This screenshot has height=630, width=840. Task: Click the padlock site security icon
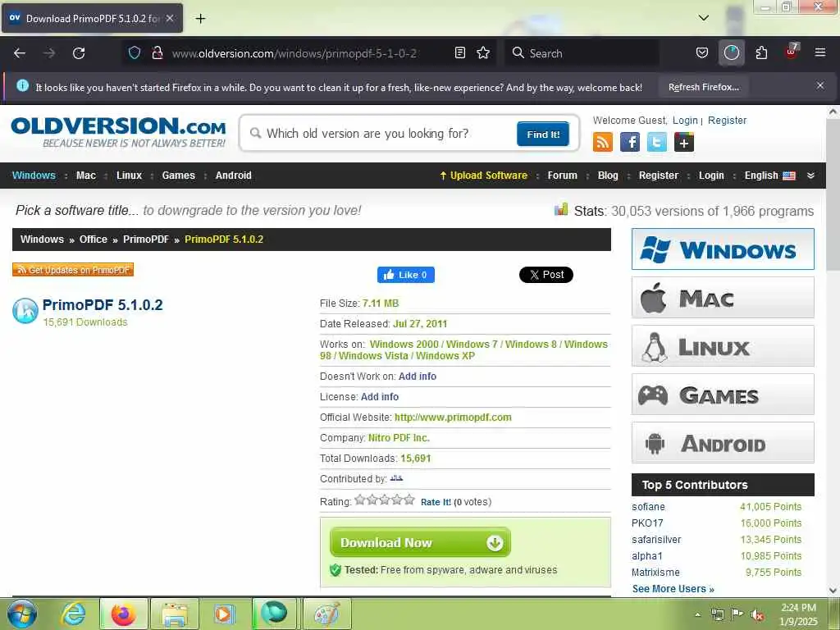[157, 52]
